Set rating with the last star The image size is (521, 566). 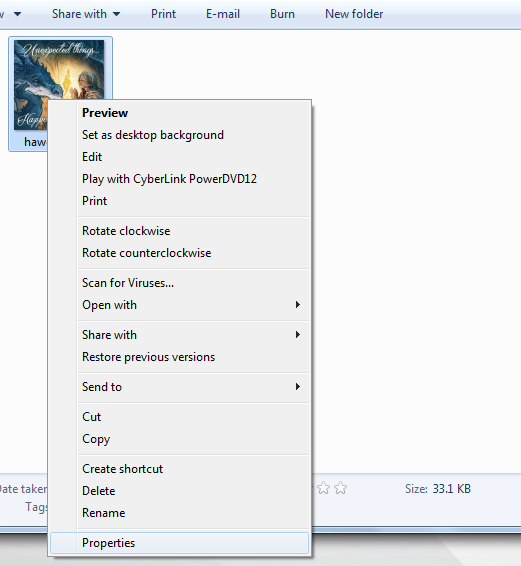click(x=340, y=488)
